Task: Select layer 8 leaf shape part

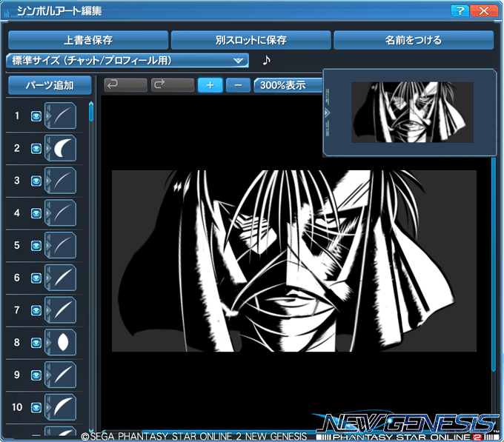Action: (x=61, y=343)
